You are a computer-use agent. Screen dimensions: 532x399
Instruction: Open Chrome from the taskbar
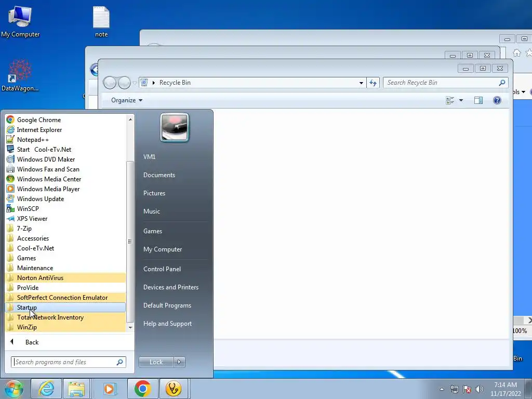point(142,389)
